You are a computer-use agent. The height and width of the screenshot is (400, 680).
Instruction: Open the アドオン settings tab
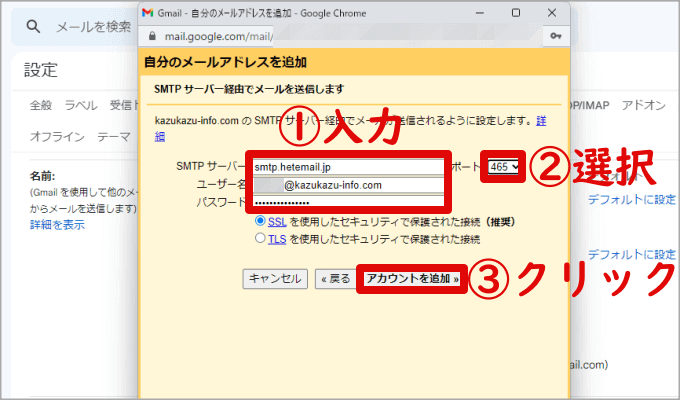pos(644,105)
